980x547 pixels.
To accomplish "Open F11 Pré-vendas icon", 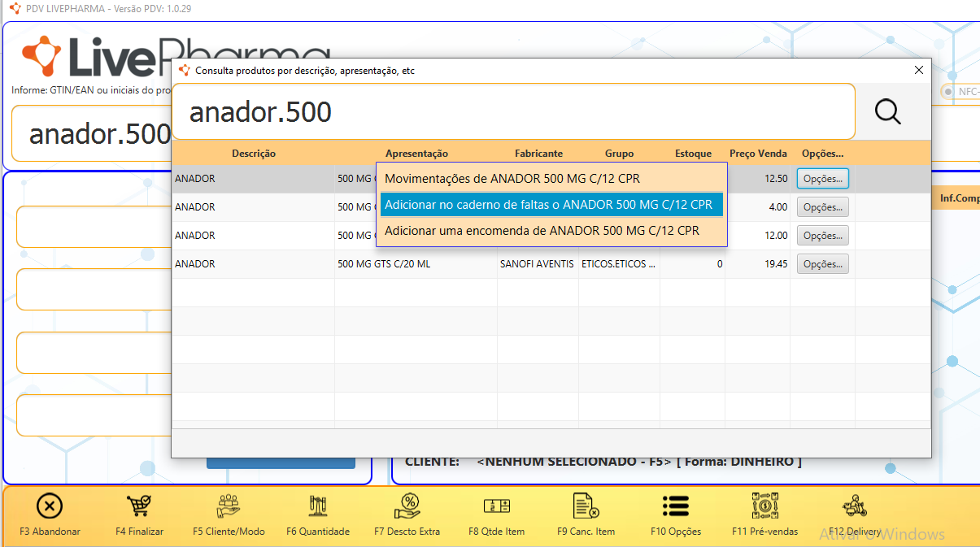I will [x=764, y=506].
